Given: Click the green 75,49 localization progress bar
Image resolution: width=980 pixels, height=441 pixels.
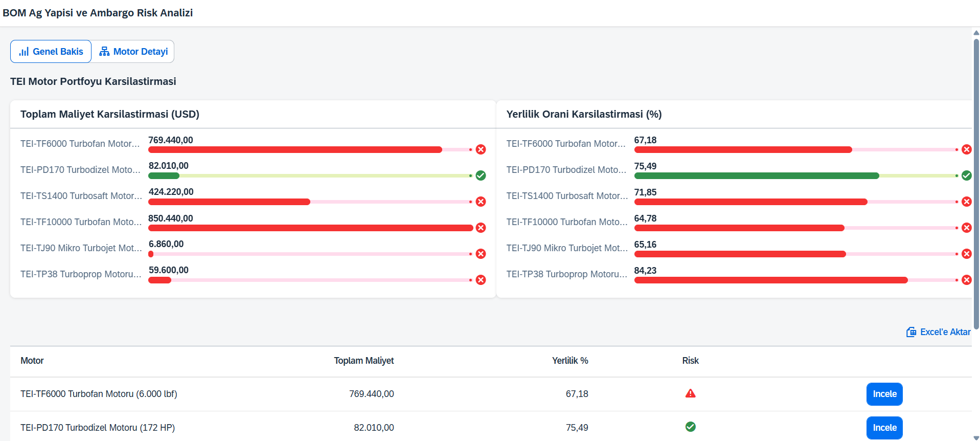Looking at the screenshot, I should coord(796,175).
